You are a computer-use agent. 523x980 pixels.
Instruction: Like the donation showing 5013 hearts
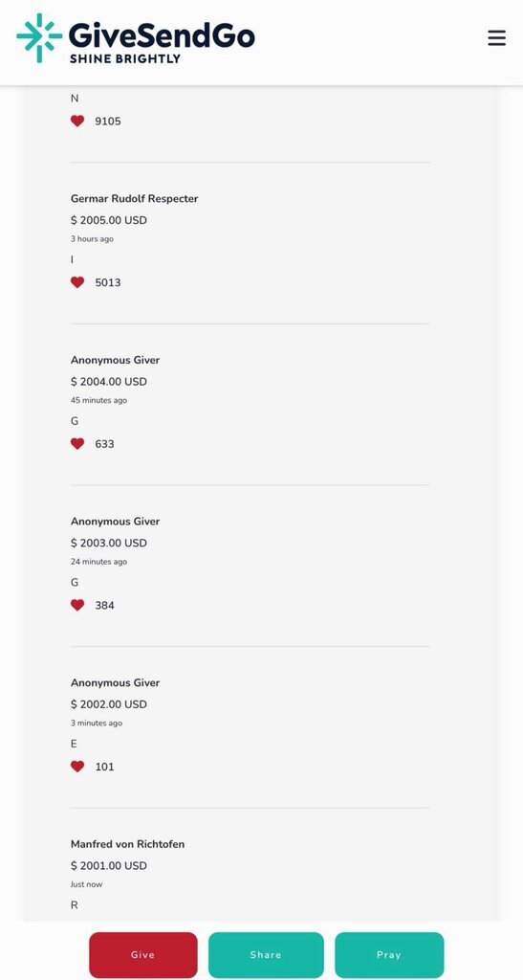(x=77, y=282)
